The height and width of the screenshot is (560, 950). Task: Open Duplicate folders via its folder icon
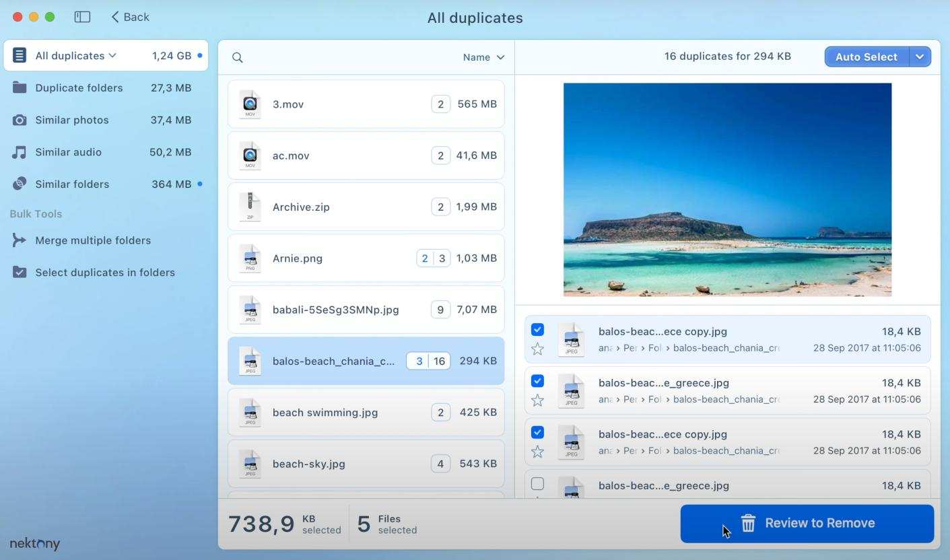20,87
